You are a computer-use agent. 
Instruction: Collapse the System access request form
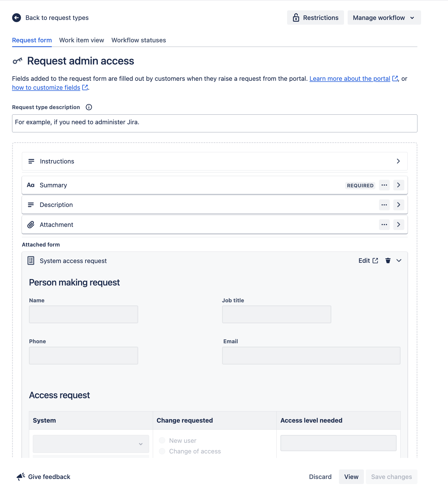[399, 261]
